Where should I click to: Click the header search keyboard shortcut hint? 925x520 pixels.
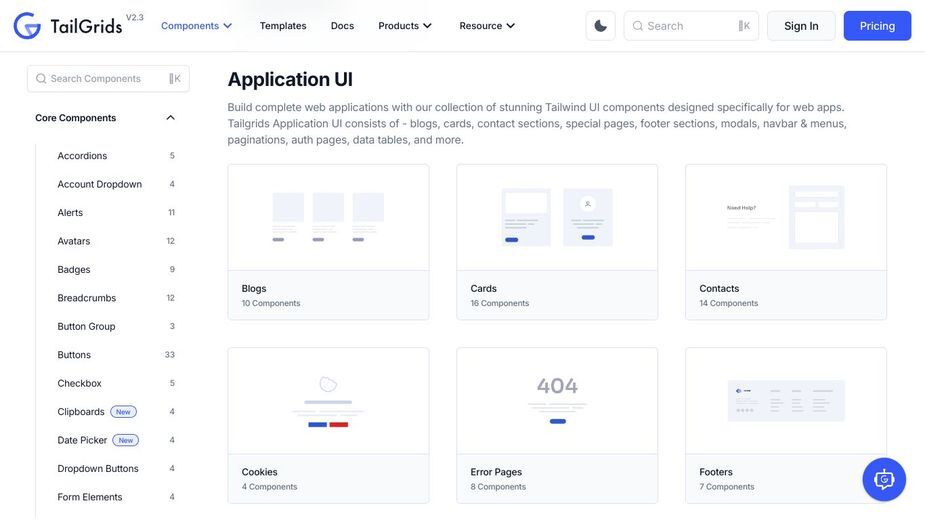coord(744,26)
